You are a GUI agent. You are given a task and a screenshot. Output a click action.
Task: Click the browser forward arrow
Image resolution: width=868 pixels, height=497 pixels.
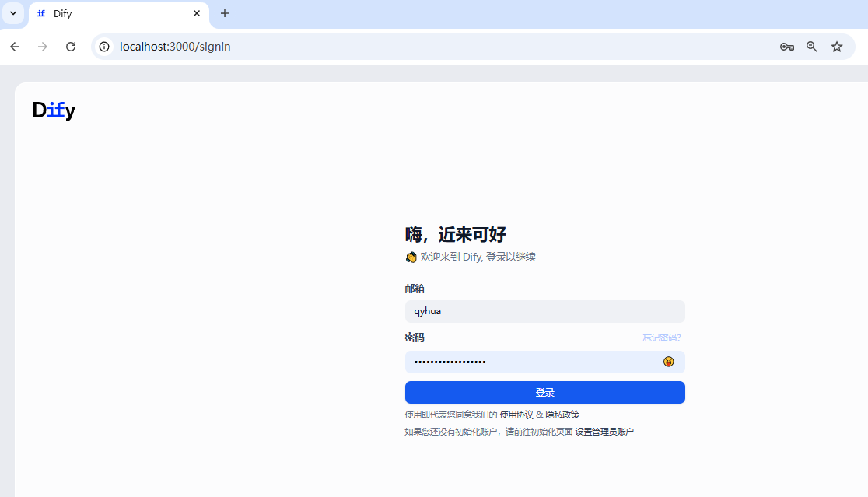coord(43,47)
